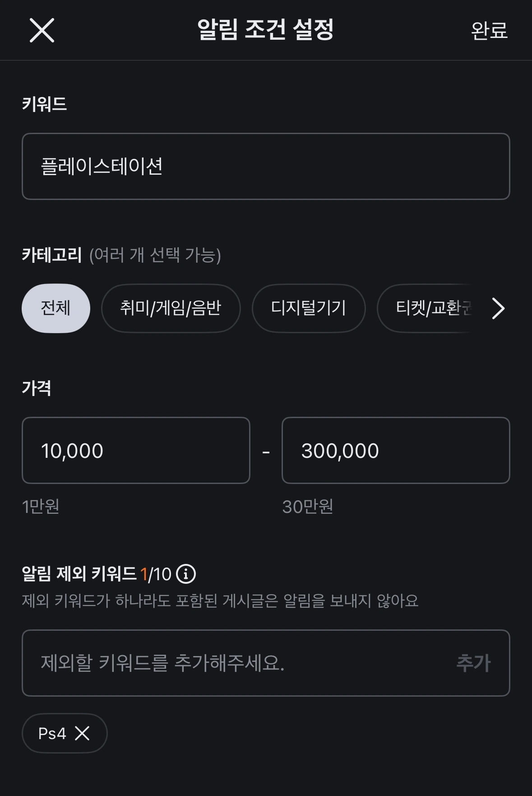Edit the minimum price field 10,000
The width and height of the screenshot is (532, 796).
point(136,451)
